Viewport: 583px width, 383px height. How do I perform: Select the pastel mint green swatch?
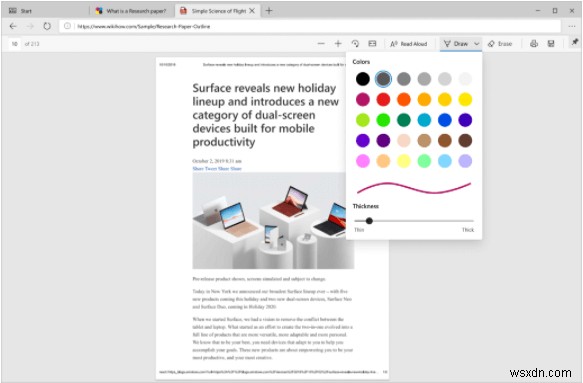point(424,161)
